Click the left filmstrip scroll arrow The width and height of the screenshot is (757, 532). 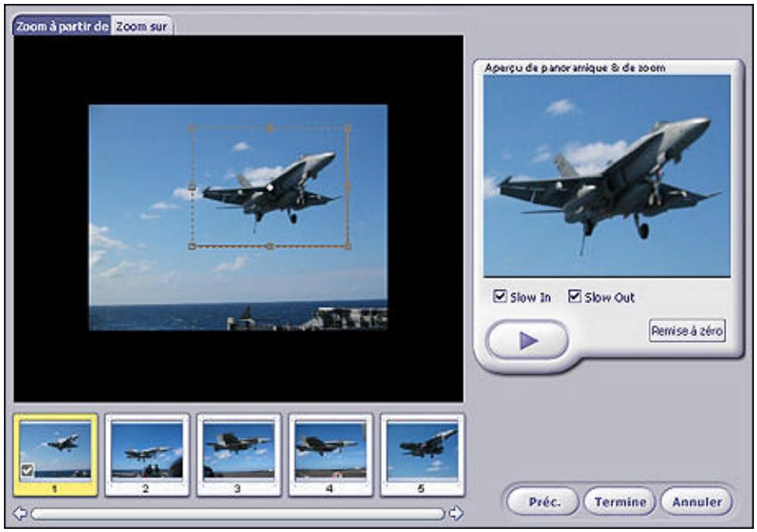(20, 511)
